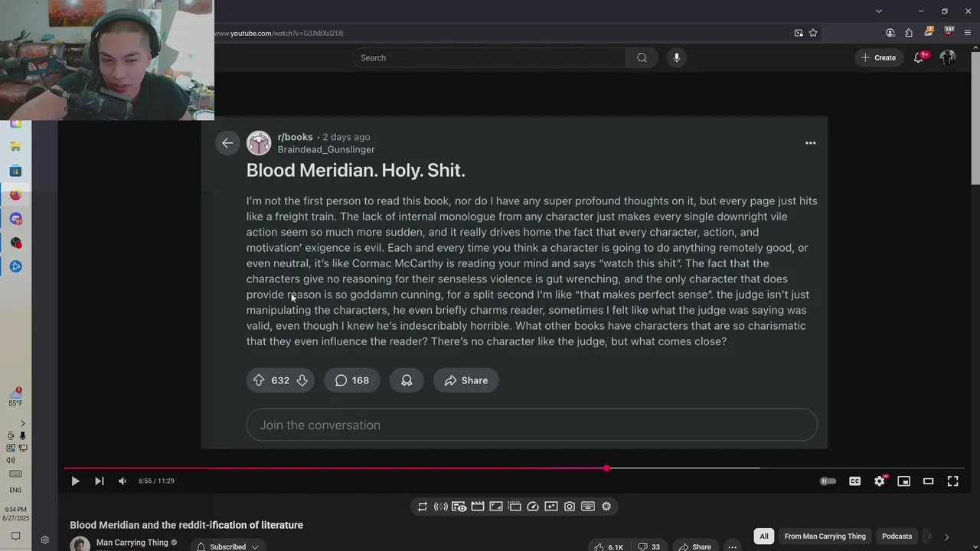Open Braindead_Gunslinger user profile
This screenshot has width=980, height=551.
click(x=326, y=149)
